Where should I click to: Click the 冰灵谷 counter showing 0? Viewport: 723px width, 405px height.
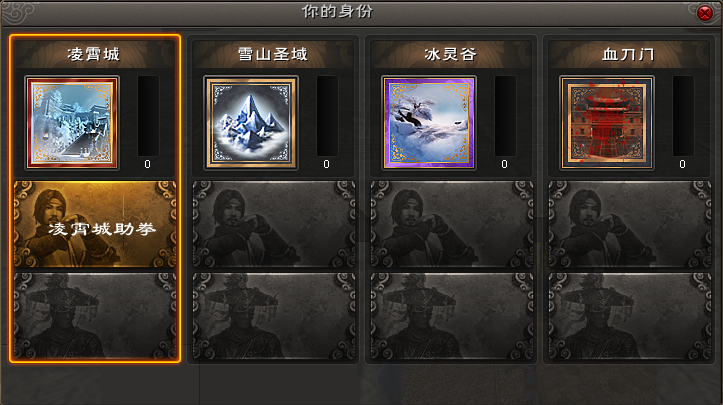(x=504, y=164)
